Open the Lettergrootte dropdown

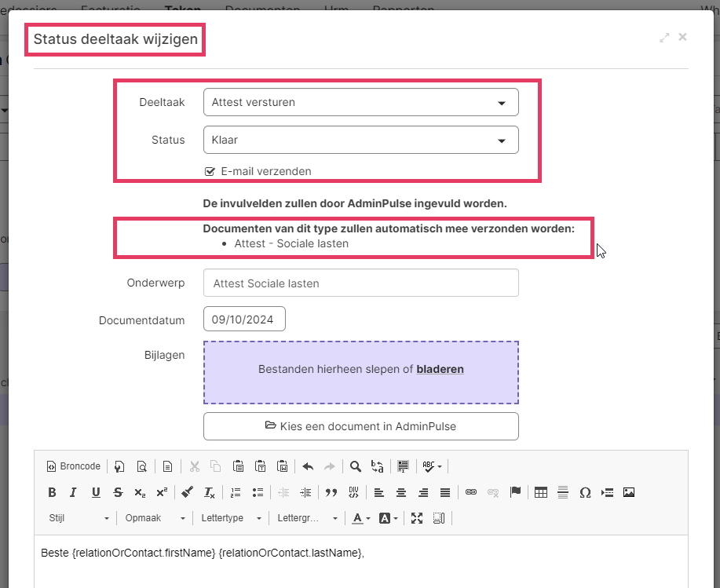click(307, 518)
